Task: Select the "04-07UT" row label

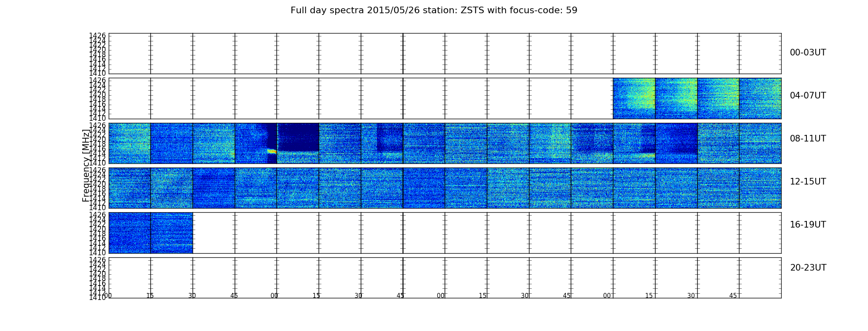Action: tap(808, 96)
